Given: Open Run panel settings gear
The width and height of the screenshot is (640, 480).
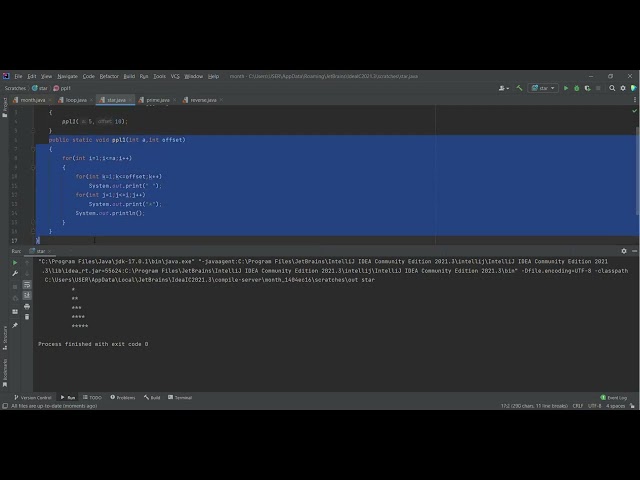Looking at the screenshot, I should (x=624, y=251).
